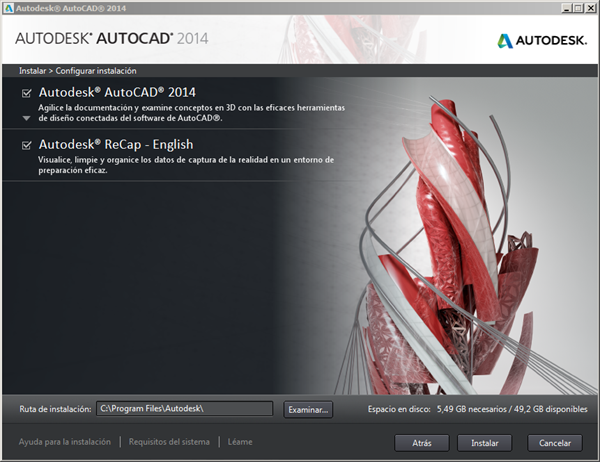Click the 'Ruta de instalación:' label
Viewport: 600px width, 462px height.
point(55,409)
